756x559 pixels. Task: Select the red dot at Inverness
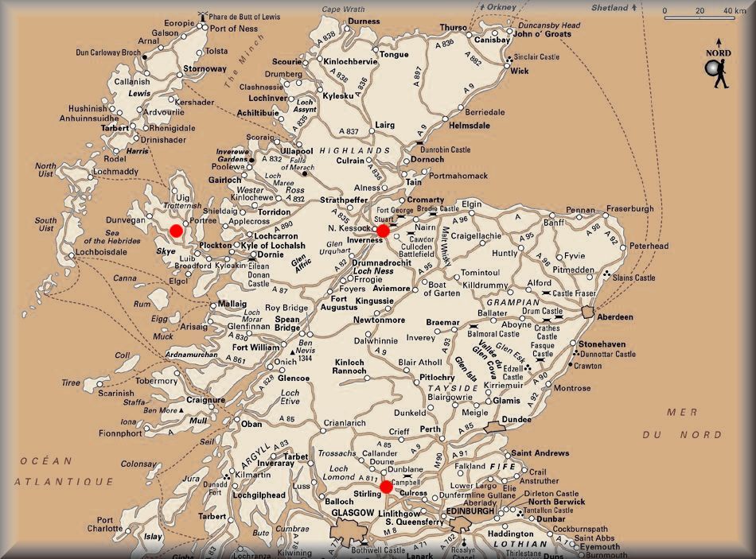[383, 231]
